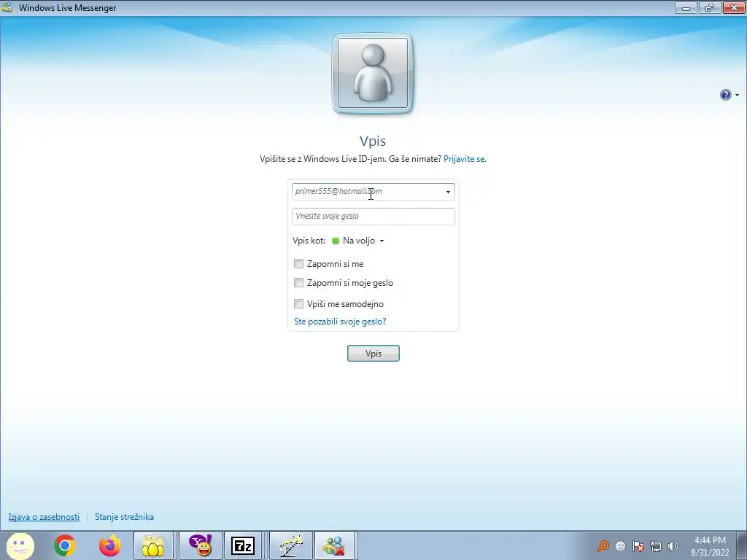
Task: Open the magic wand taskbar icon
Action: [291, 545]
